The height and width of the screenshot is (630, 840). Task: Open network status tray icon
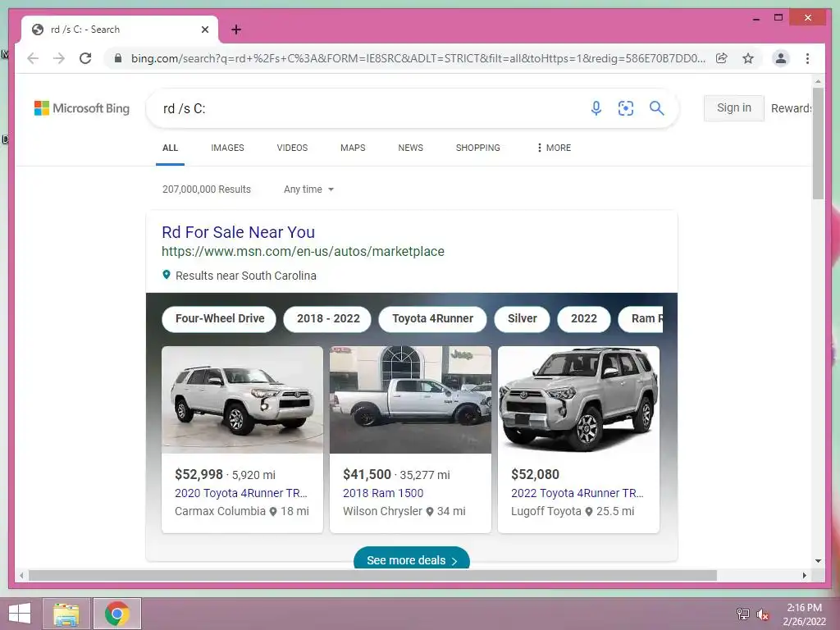743,614
